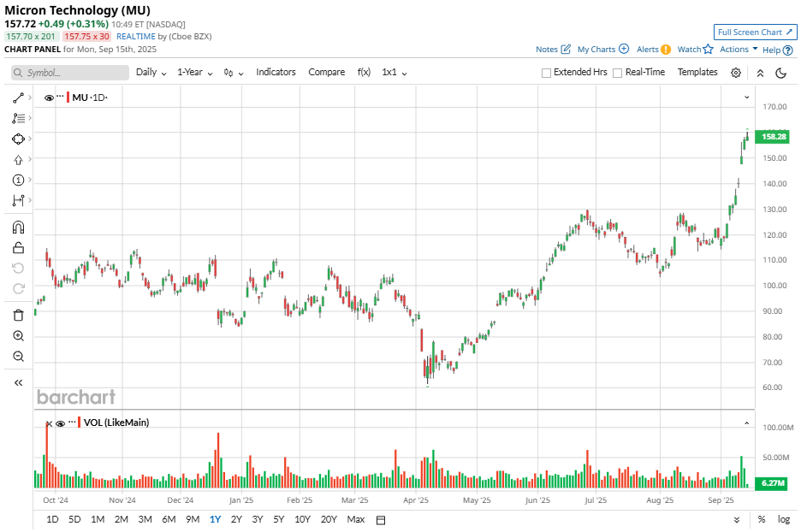Click the My Charts plus icon
Screen dimensions: 801x532
click(x=624, y=49)
